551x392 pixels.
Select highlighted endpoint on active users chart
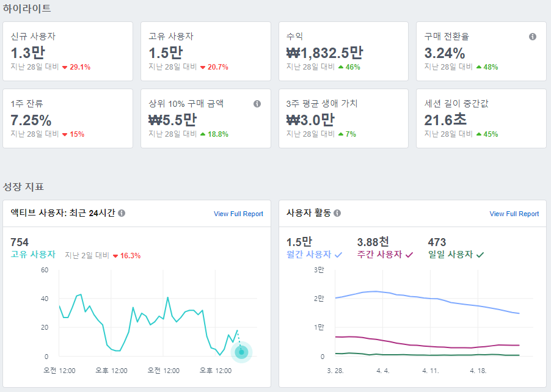241,351
